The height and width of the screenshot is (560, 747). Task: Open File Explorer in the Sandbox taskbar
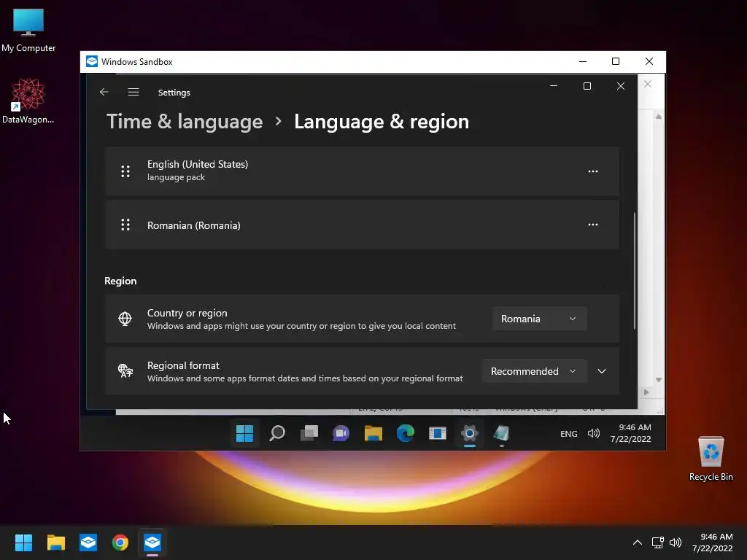(x=373, y=433)
